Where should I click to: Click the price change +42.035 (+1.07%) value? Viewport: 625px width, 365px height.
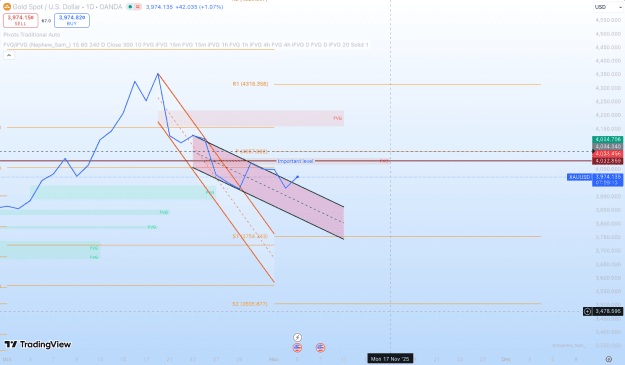(200, 7)
